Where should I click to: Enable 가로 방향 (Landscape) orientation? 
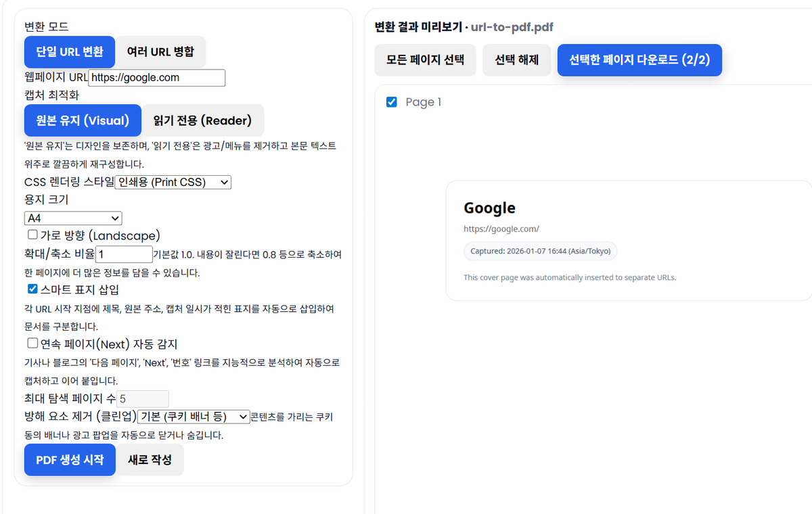(32, 235)
